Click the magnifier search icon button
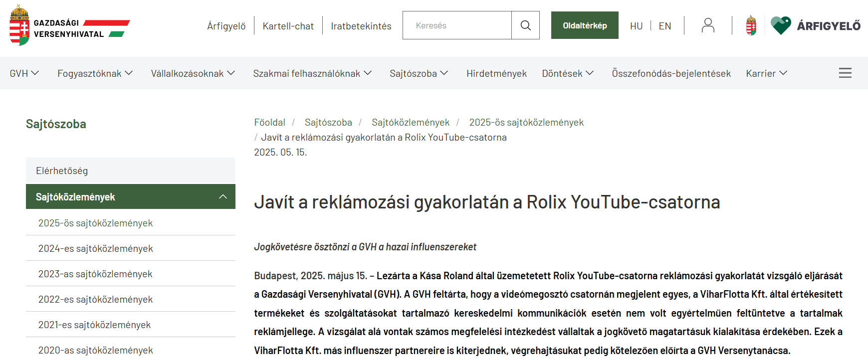Screen dimensions: 868x362 coord(525,25)
